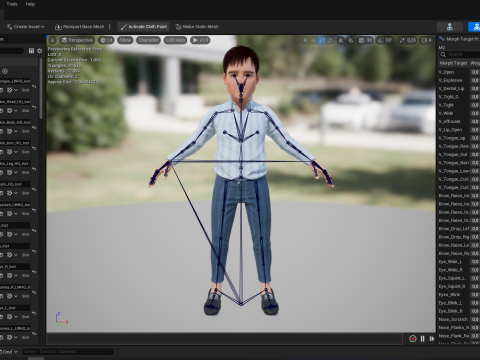Step forward one frame
This screenshot has height=360, width=480.
tap(432, 339)
